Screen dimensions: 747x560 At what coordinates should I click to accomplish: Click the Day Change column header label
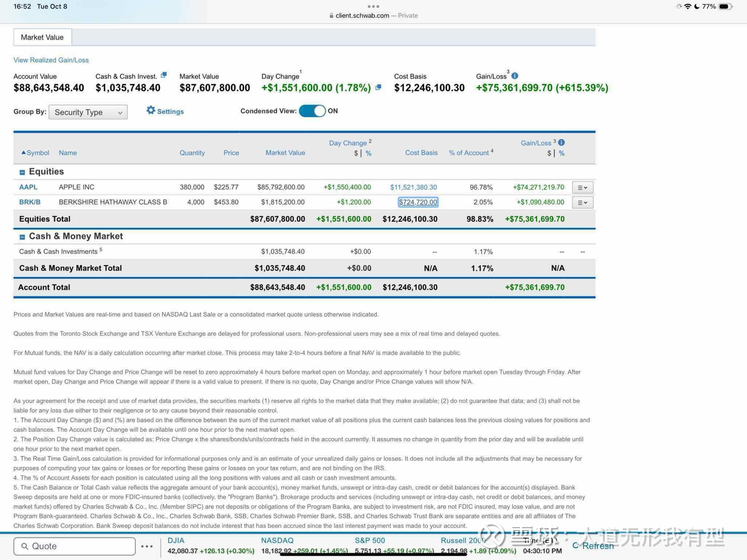[x=348, y=143]
